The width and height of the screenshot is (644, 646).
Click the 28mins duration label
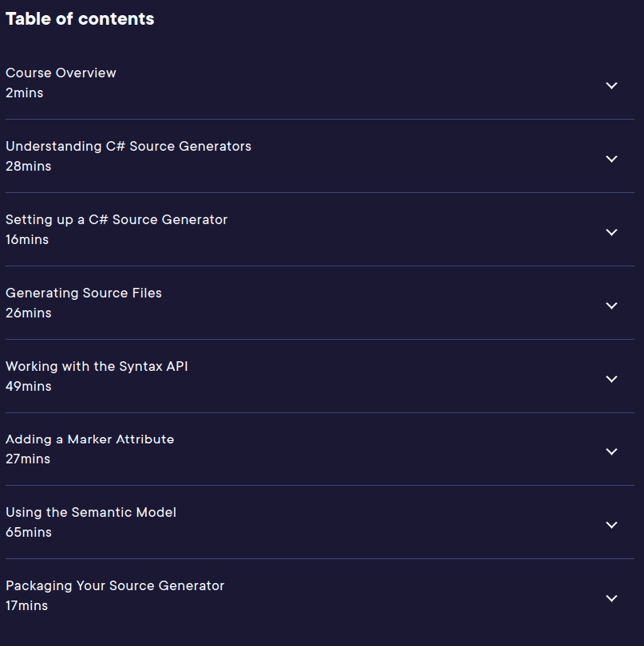click(x=29, y=167)
